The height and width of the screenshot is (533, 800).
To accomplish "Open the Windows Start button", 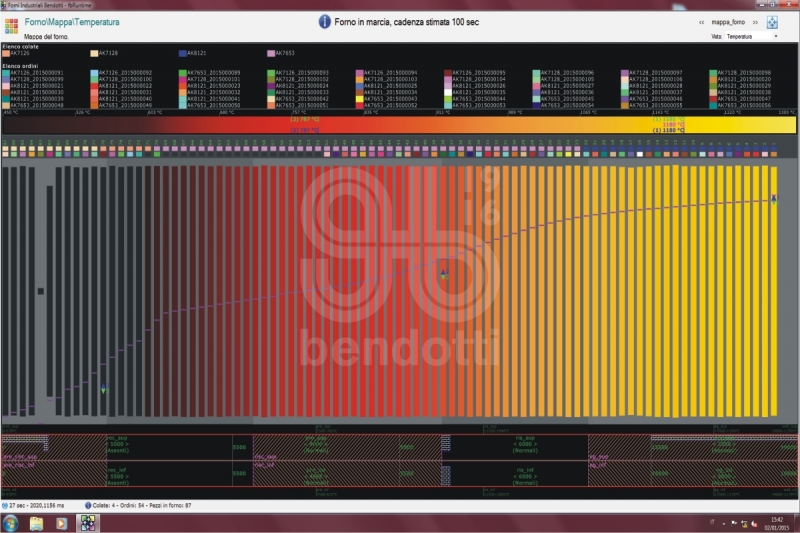I will coord(12,523).
